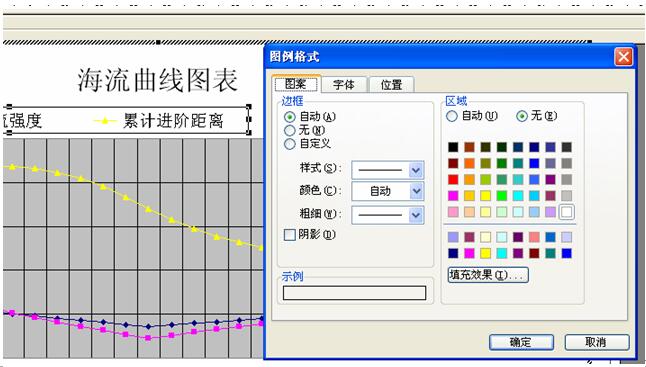This screenshot has height=367, width=646.
Task: Pick the bright red color swatch
Action: point(453,180)
